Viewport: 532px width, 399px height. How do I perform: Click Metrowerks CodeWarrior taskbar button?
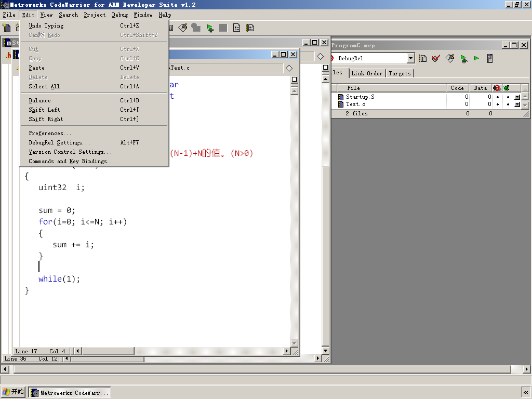point(70,393)
